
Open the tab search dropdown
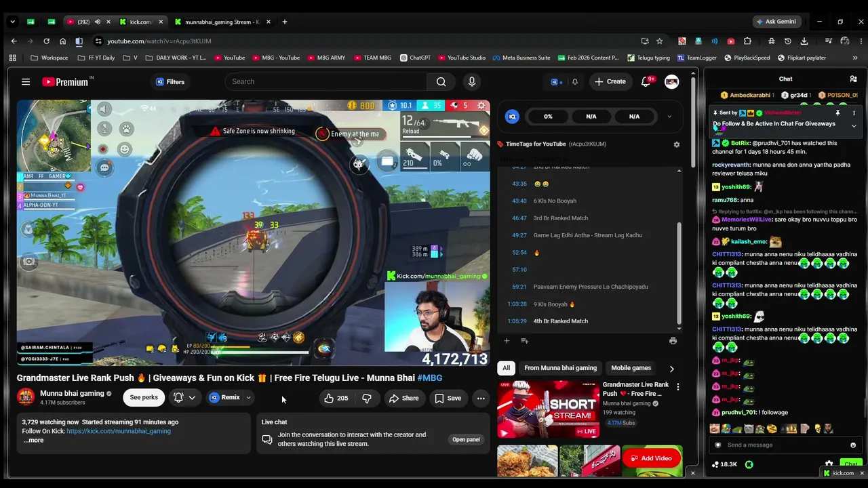[x=12, y=22]
